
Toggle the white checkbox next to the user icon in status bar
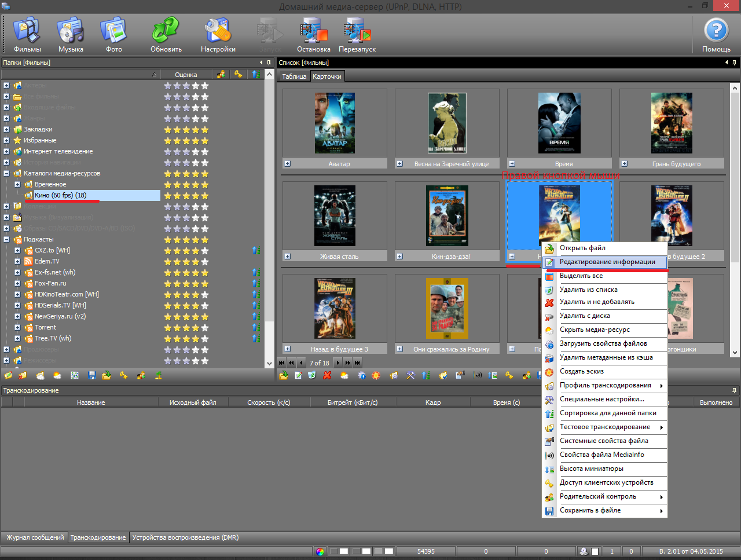tap(595, 551)
